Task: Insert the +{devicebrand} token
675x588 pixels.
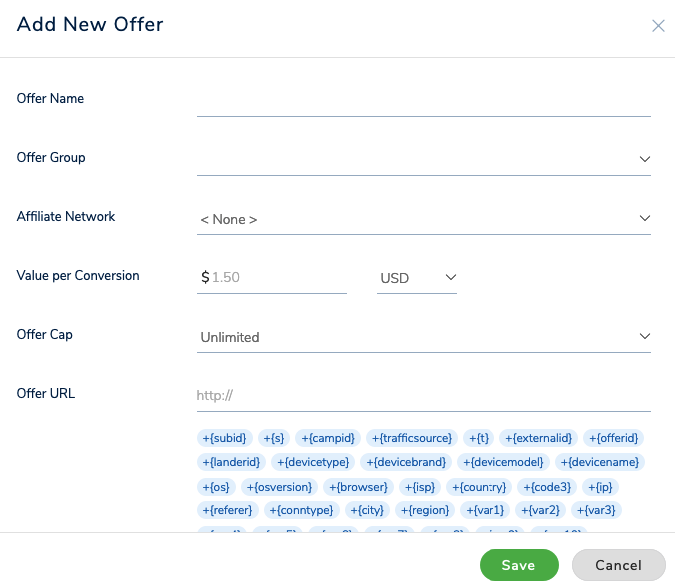Action: [406, 462]
